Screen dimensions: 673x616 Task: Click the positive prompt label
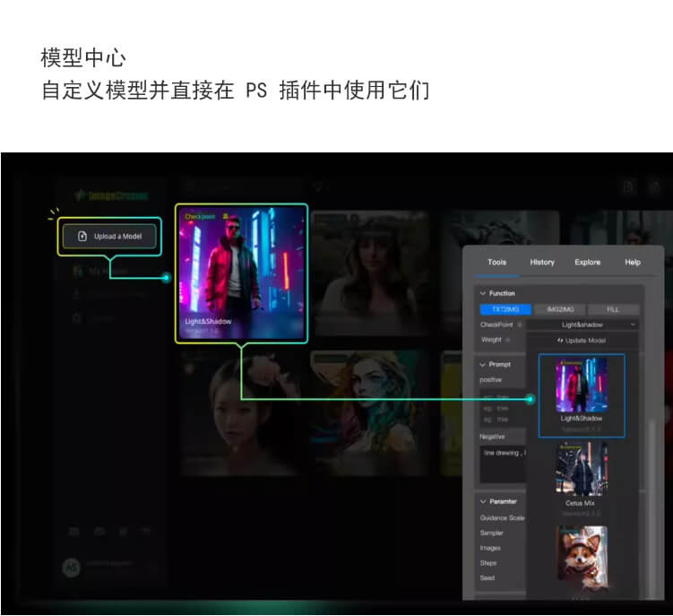490,380
